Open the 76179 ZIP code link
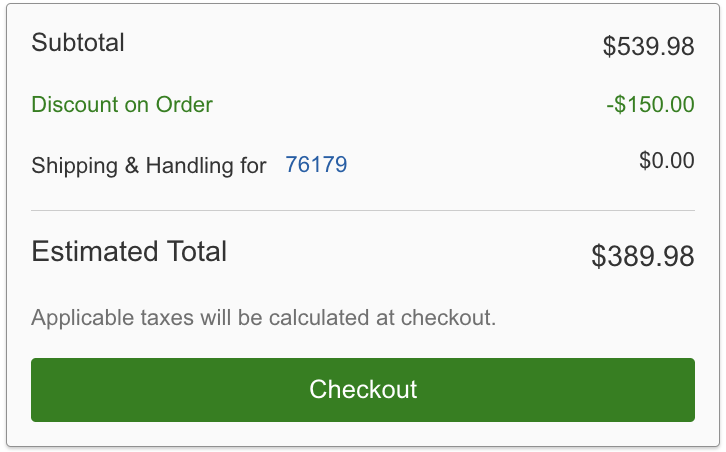726x452 pixels. (x=316, y=165)
